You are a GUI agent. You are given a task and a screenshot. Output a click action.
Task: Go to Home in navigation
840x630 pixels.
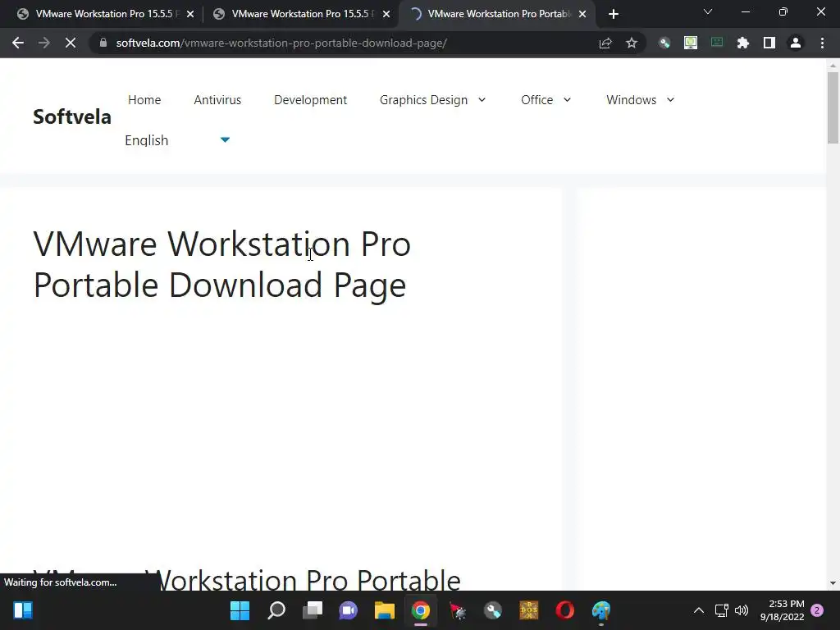coord(144,99)
